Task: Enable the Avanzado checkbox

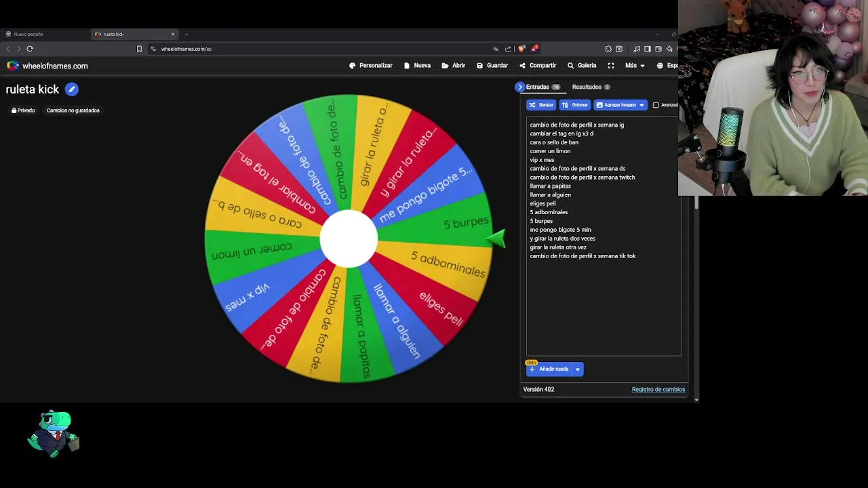Action: [x=656, y=105]
